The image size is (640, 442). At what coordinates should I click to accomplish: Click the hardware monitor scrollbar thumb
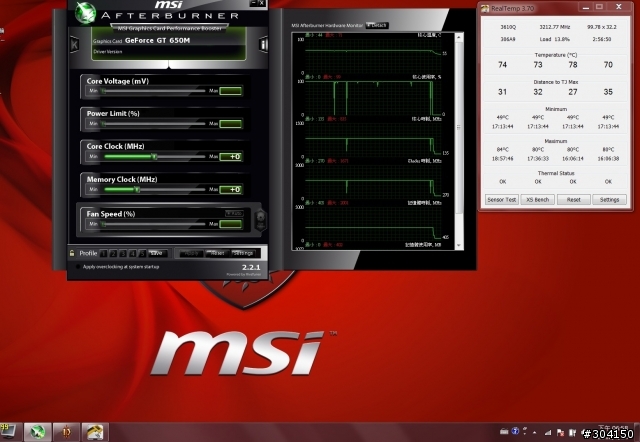459,127
